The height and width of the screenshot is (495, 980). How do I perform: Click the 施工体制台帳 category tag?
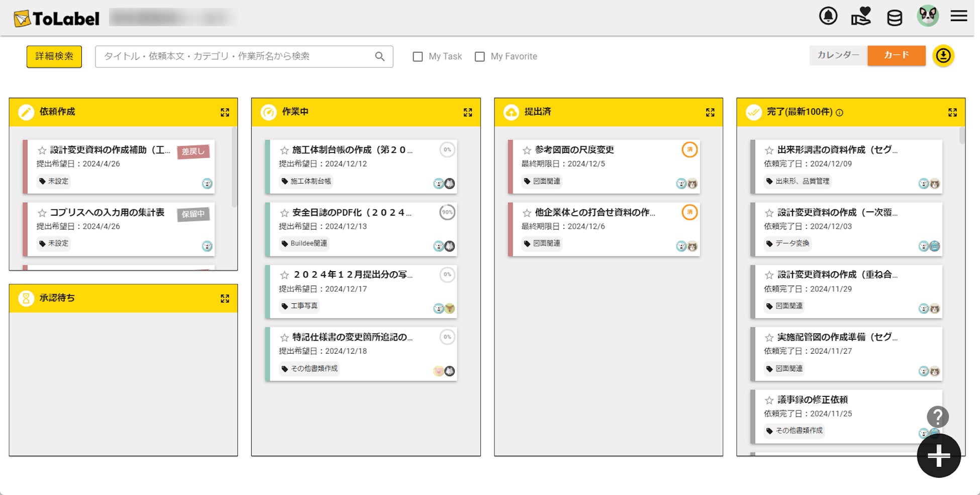pos(306,181)
